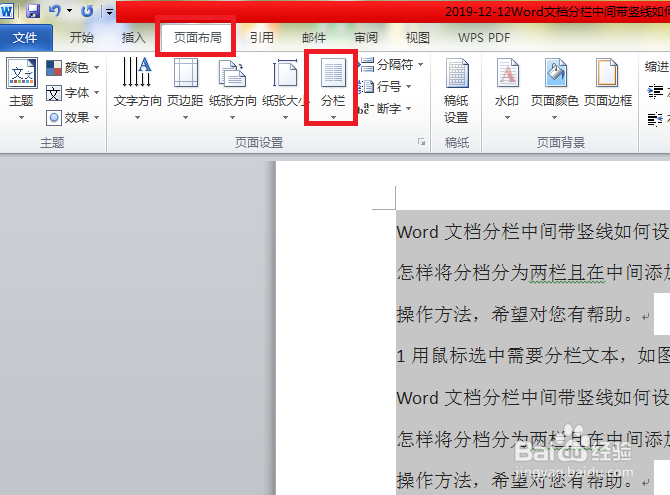
Task: Select the 页面布局 tab
Action: pos(197,38)
